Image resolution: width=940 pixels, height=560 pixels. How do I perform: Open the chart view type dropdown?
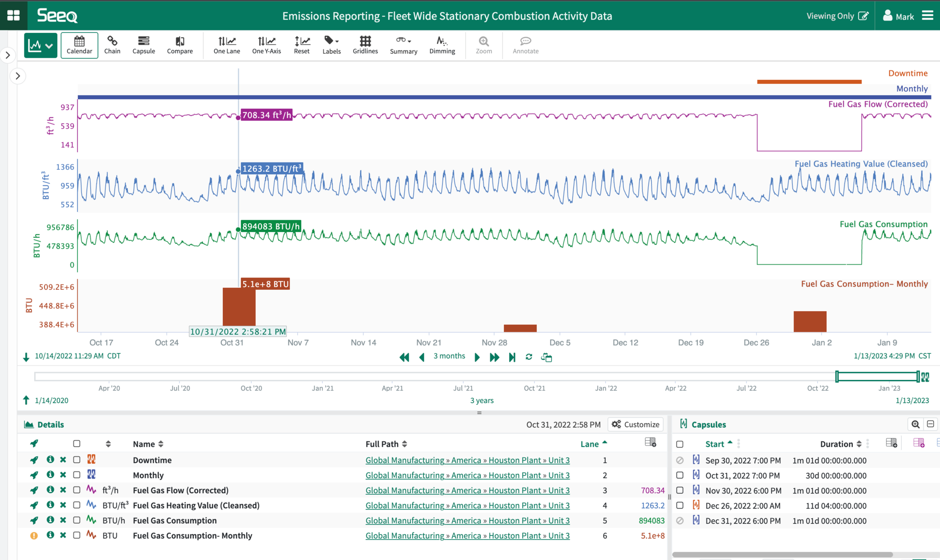pyautogui.click(x=49, y=45)
